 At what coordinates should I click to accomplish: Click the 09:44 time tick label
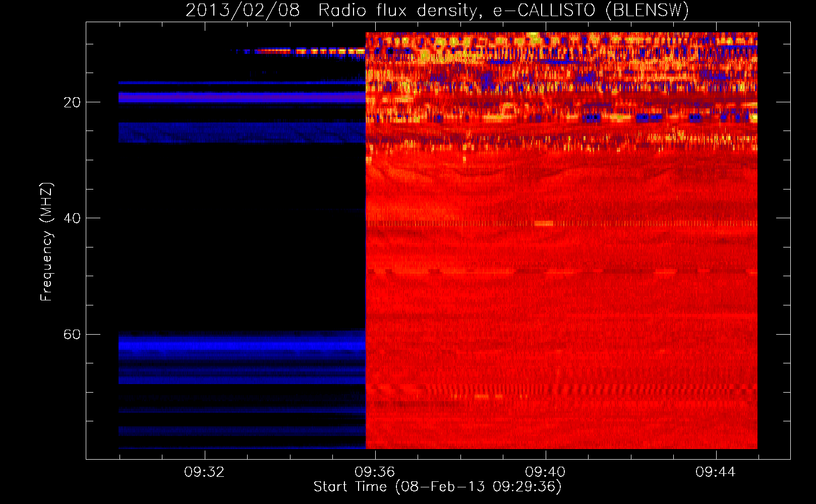[x=716, y=472]
